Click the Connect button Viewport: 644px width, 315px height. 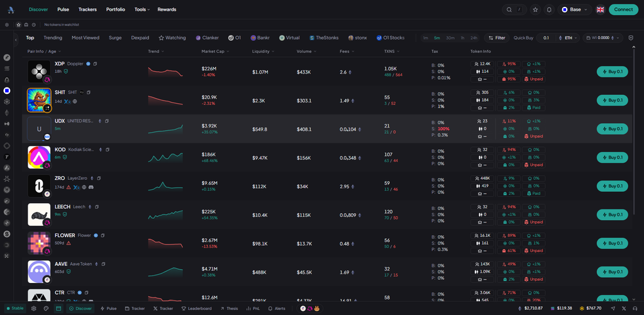point(623,9)
